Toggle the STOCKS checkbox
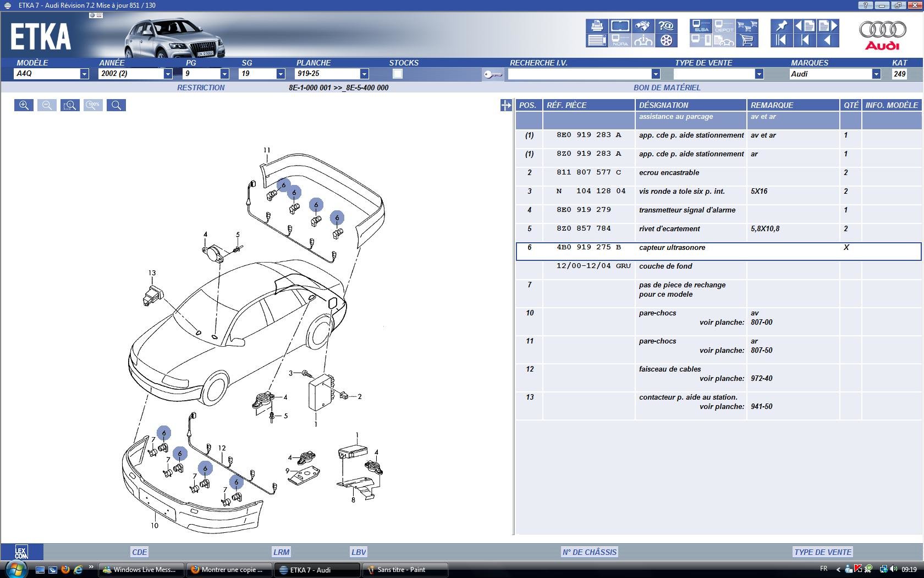Screen dimensions: 924x578 click(x=398, y=74)
